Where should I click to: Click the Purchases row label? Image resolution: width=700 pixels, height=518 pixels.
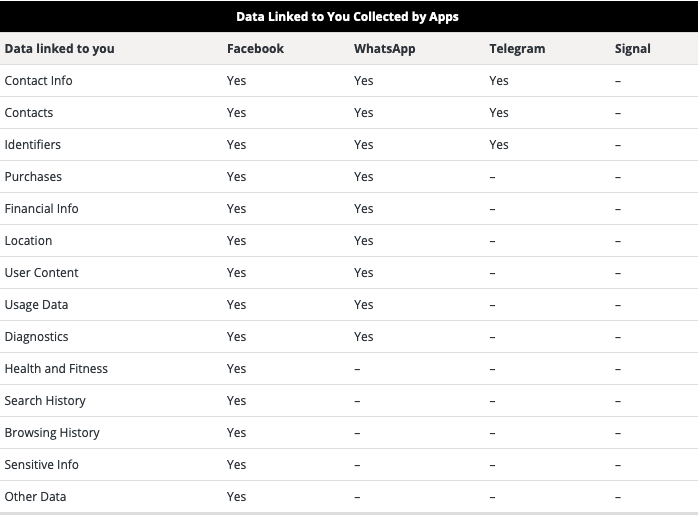[33, 177]
